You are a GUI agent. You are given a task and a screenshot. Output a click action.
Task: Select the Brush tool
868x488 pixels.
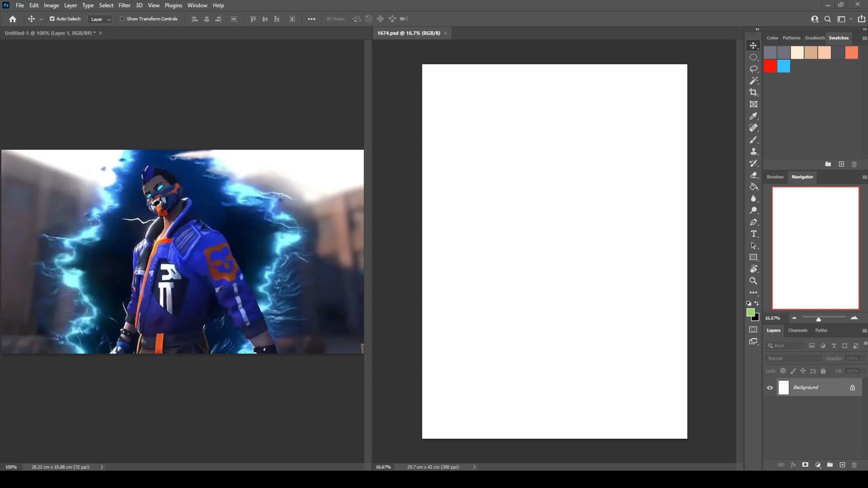pos(753,140)
